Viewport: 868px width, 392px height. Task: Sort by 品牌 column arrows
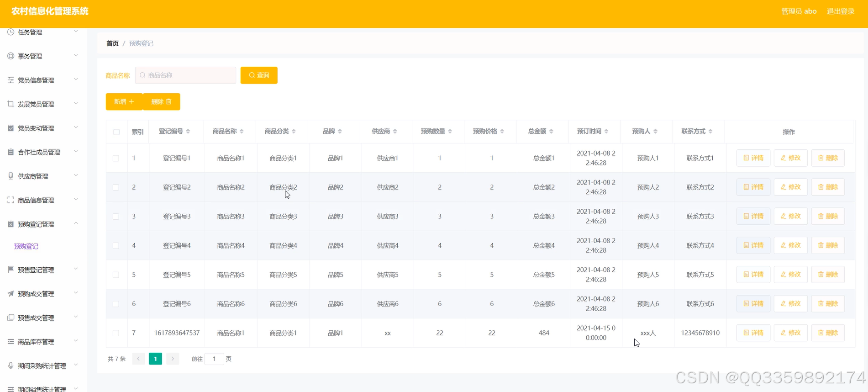point(340,132)
